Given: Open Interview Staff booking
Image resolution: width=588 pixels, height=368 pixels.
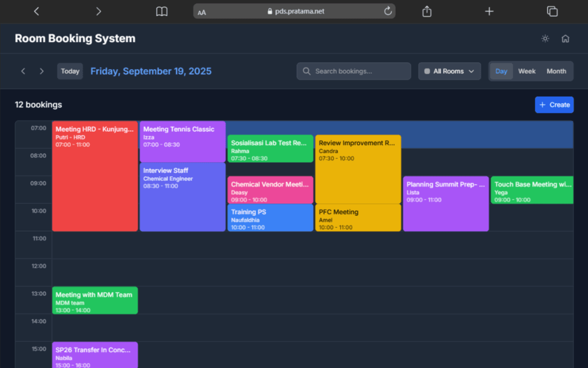Looking at the screenshot, I should (183, 197).
